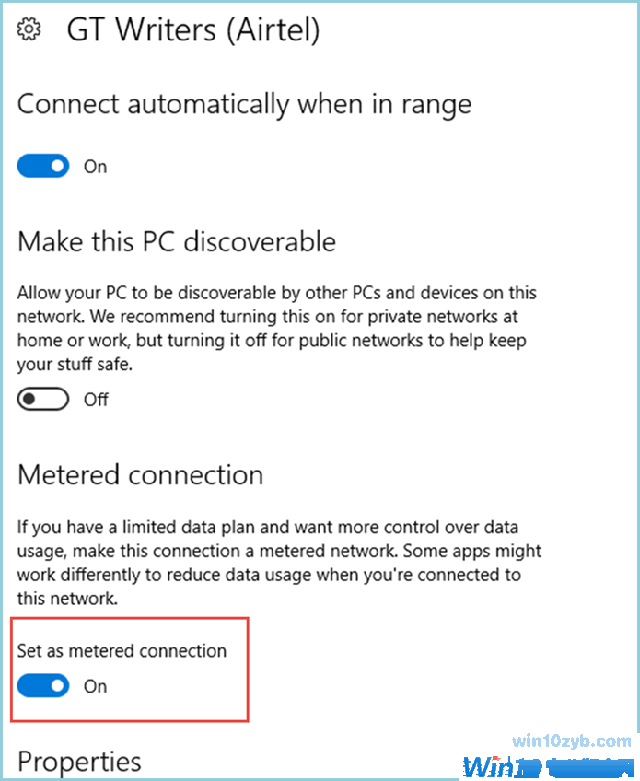The image size is (640, 781).
Task: Disable the Connect automatically when in range switch
Action: 43,166
